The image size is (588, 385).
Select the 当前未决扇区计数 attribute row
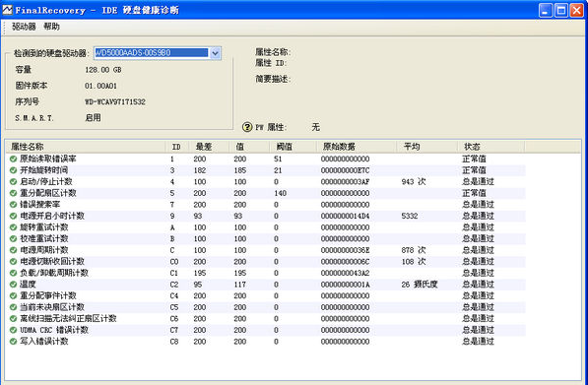tap(266, 307)
